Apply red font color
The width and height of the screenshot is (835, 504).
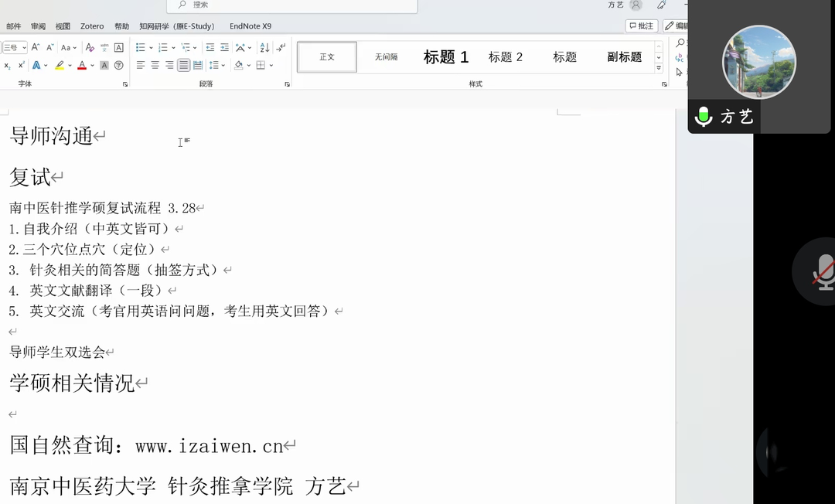[x=82, y=65]
